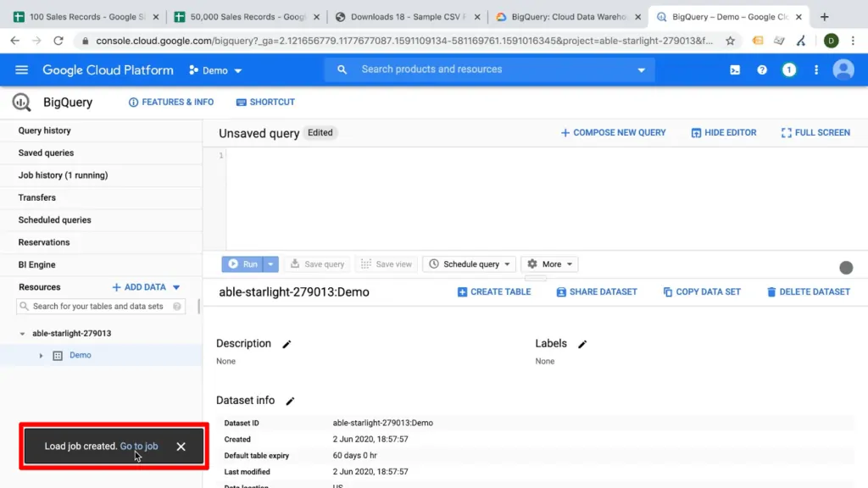Click the search magnifier in products bar

click(340, 69)
